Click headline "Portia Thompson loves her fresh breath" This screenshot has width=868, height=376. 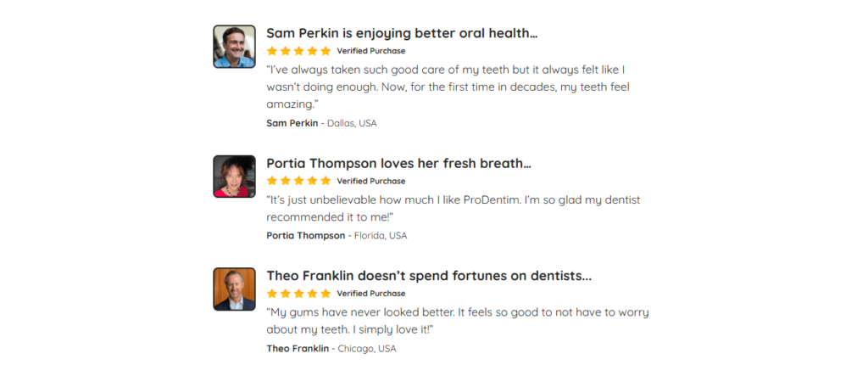click(x=398, y=163)
